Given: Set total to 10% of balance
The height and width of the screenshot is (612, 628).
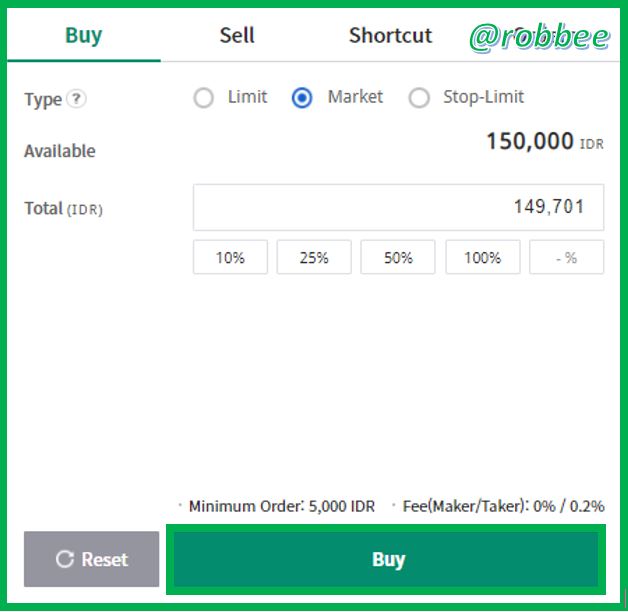Looking at the screenshot, I should click(230, 257).
